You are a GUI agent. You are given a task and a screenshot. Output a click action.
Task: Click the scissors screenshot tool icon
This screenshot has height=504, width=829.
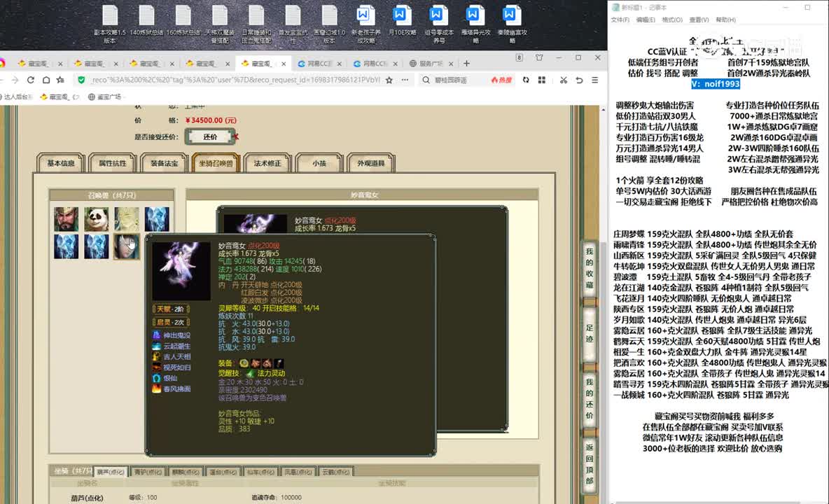click(x=564, y=80)
